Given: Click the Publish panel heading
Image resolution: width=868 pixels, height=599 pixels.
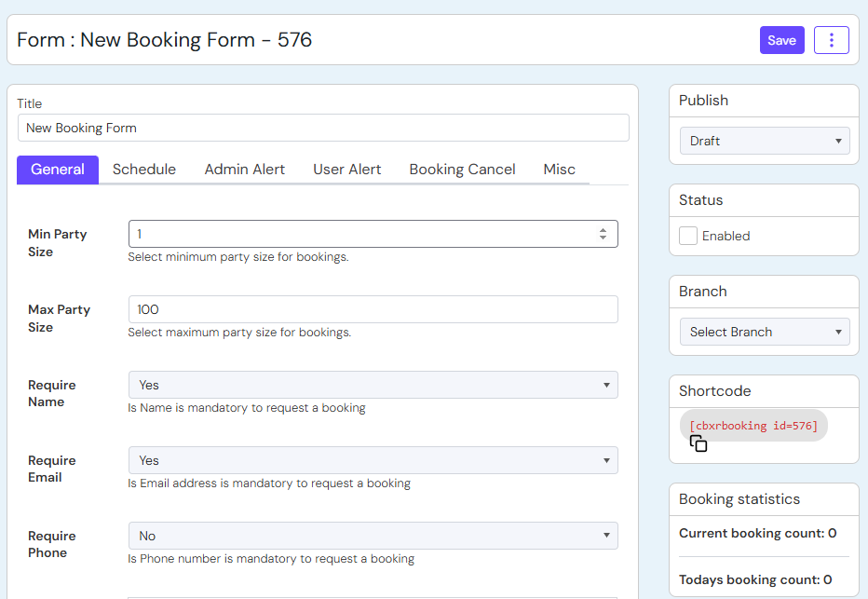Looking at the screenshot, I should pos(703,101).
